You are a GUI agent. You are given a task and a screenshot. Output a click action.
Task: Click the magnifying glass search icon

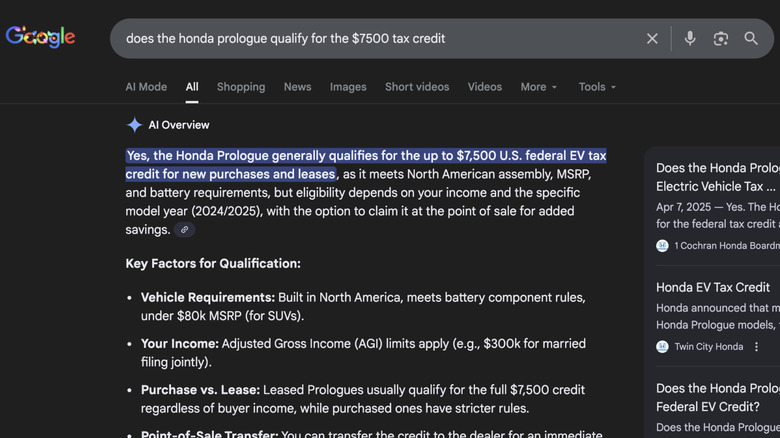coord(751,38)
